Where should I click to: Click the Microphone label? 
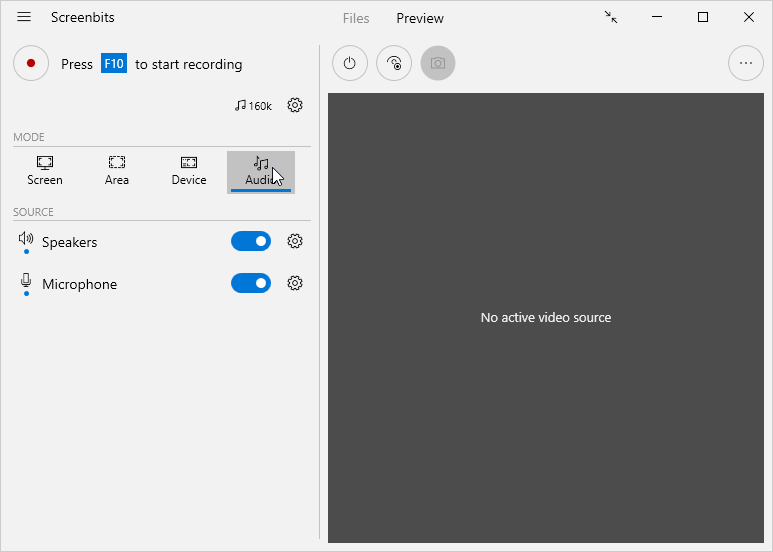79,284
